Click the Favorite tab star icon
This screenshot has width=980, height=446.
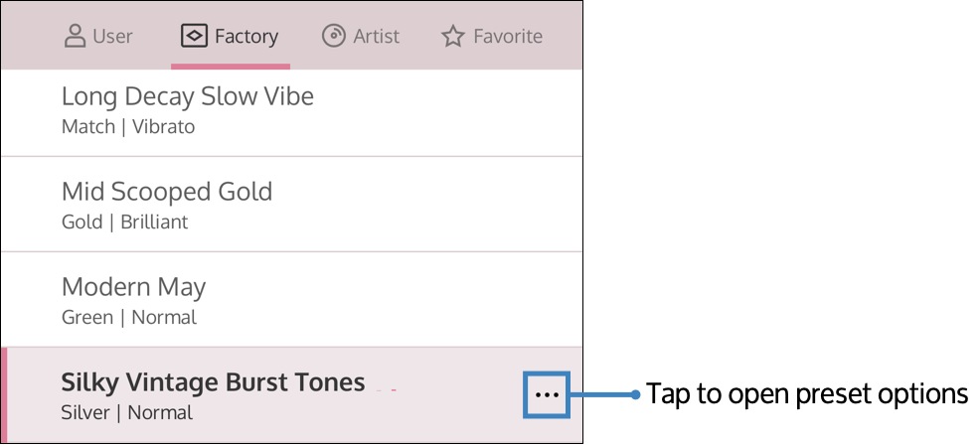pyautogui.click(x=453, y=37)
